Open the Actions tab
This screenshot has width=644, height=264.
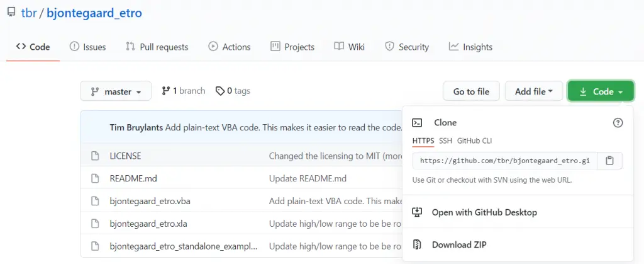pyautogui.click(x=230, y=47)
